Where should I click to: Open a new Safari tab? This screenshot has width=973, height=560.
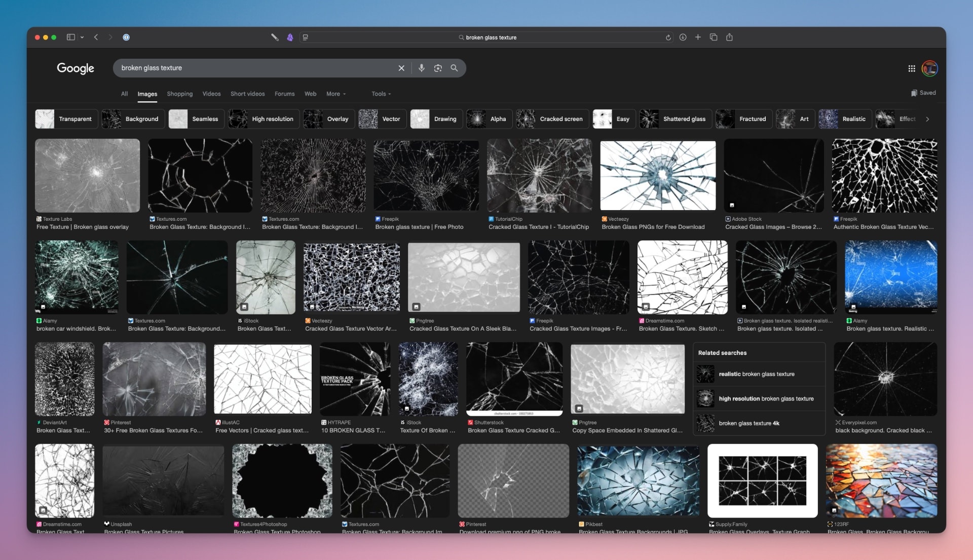point(698,37)
